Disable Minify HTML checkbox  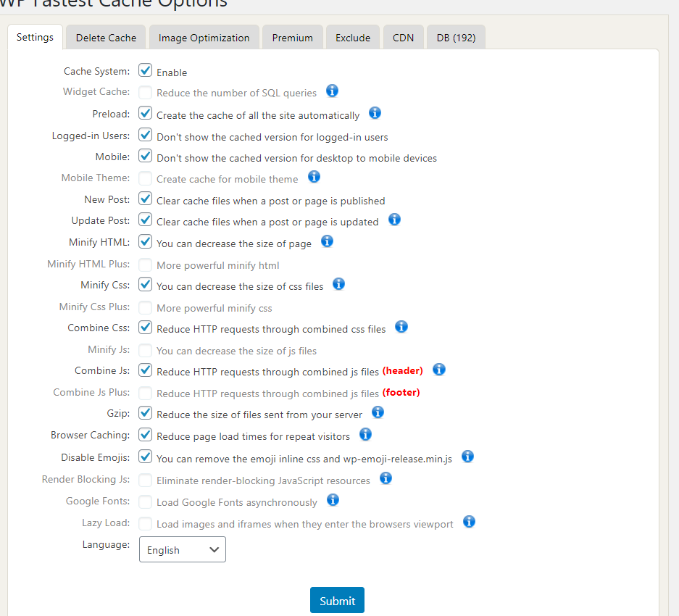pyautogui.click(x=146, y=241)
